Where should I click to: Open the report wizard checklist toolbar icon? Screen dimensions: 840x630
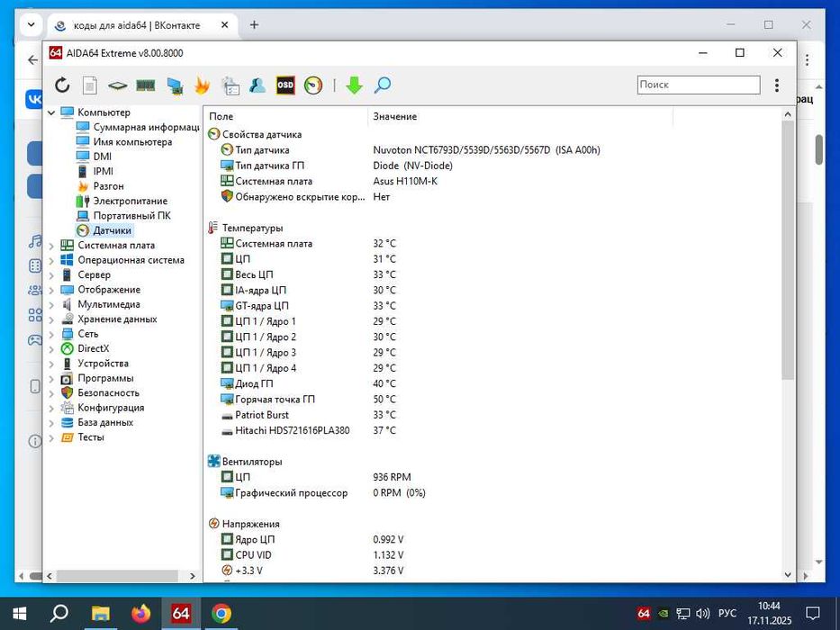click(x=230, y=85)
